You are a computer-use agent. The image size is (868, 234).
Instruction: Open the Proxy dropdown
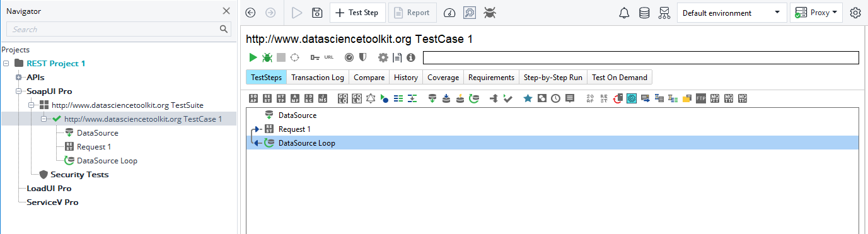(x=818, y=13)
